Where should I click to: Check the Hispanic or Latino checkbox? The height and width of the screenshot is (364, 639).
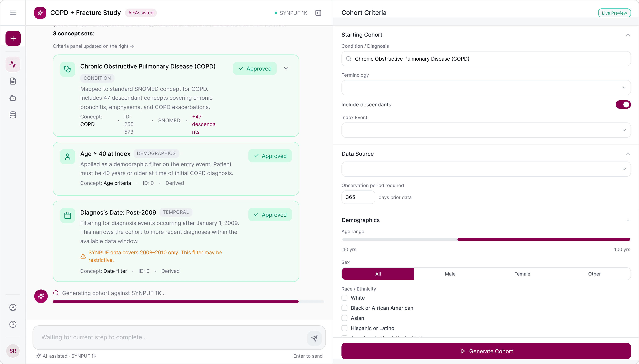[x=344, y=328]
